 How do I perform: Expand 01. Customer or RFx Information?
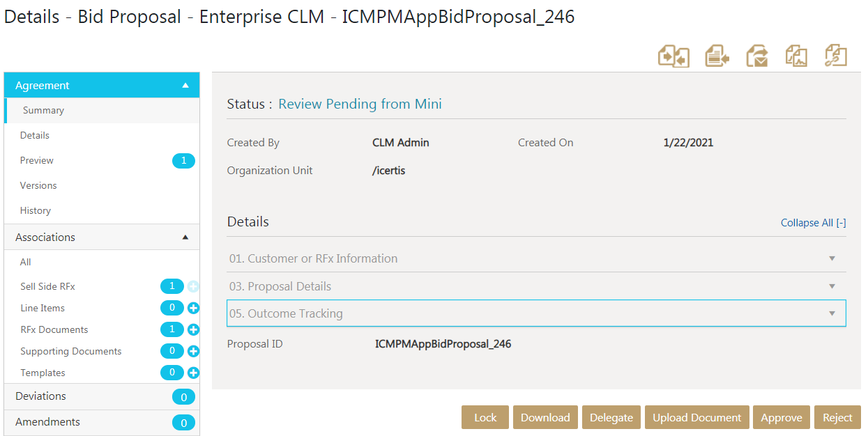click(832, 258)
